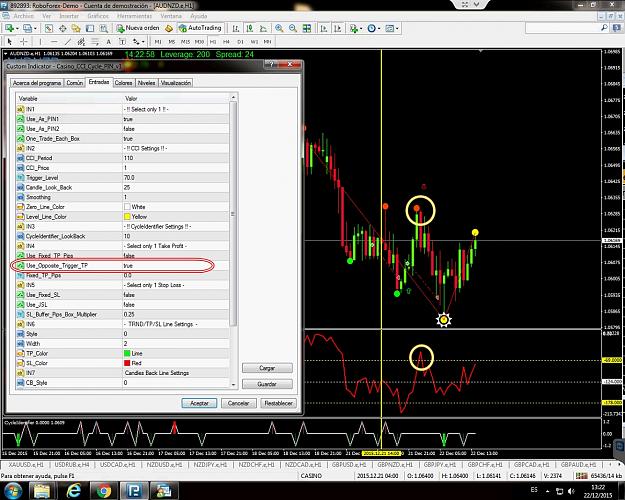Click the Nueva orden button
Screen dimensions: 625x500
(x=138, y=28)
